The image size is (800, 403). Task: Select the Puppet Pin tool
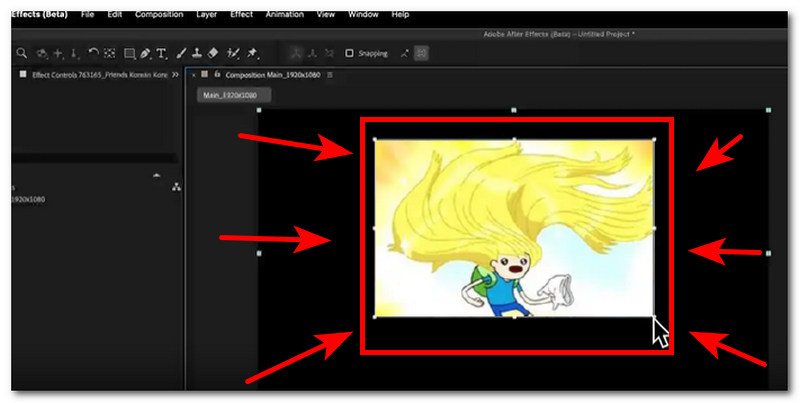tap(253, 53)
